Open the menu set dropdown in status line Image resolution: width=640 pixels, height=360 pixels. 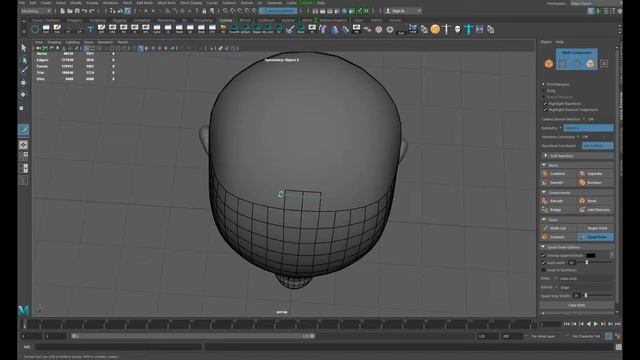coord(36,11)
